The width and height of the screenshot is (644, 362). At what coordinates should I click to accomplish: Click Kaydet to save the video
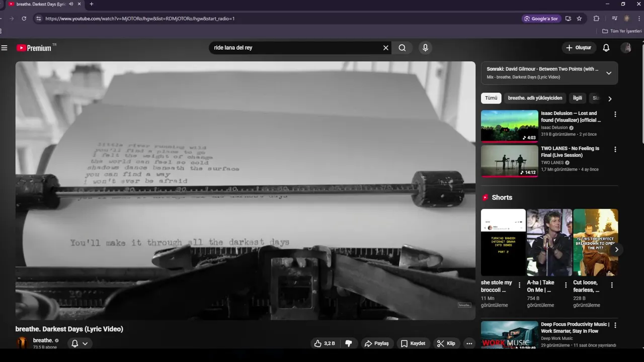tap(413, 343)
